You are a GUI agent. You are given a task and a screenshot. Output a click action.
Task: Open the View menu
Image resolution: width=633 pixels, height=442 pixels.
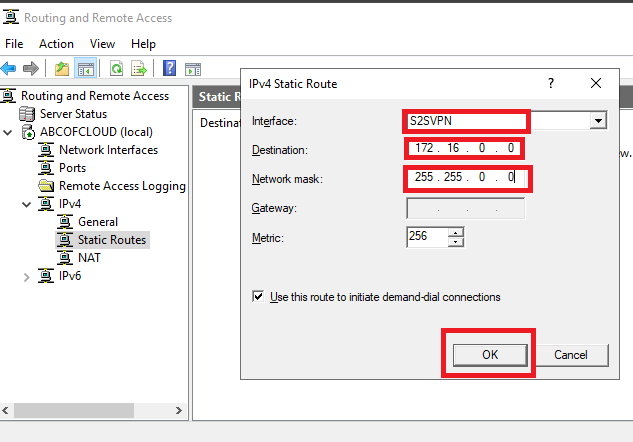tap(102, 44)
